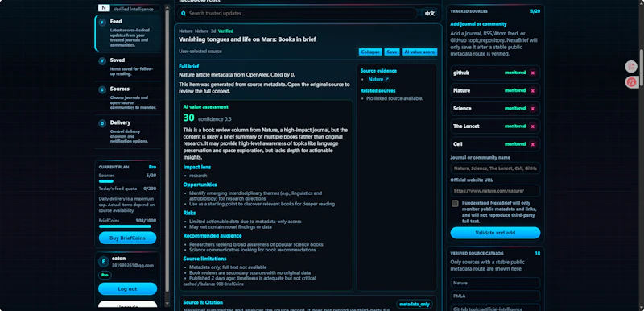Click the Official website URL field
This screenshot has height=311, width=644.
(x=495, y=191)
